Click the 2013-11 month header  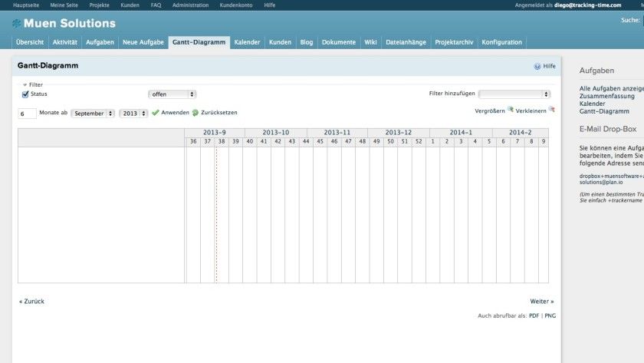pyautogui.click(x=337, y=133)
